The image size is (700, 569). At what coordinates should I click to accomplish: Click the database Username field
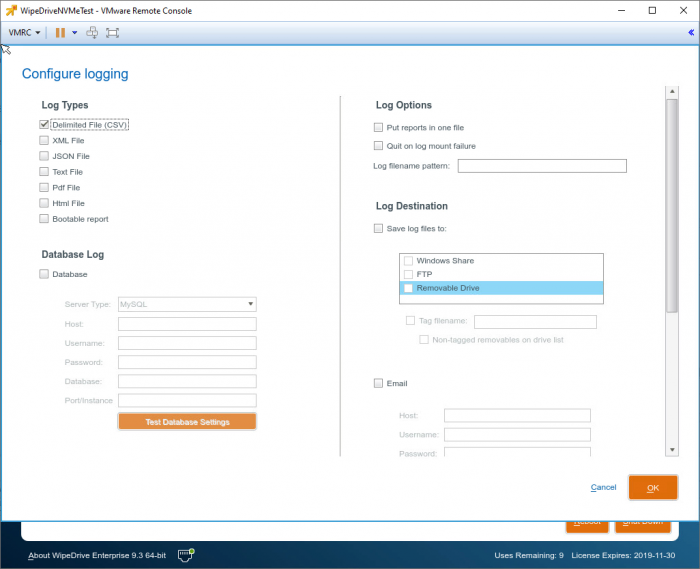pyautogui.click(x=187, y=343)
